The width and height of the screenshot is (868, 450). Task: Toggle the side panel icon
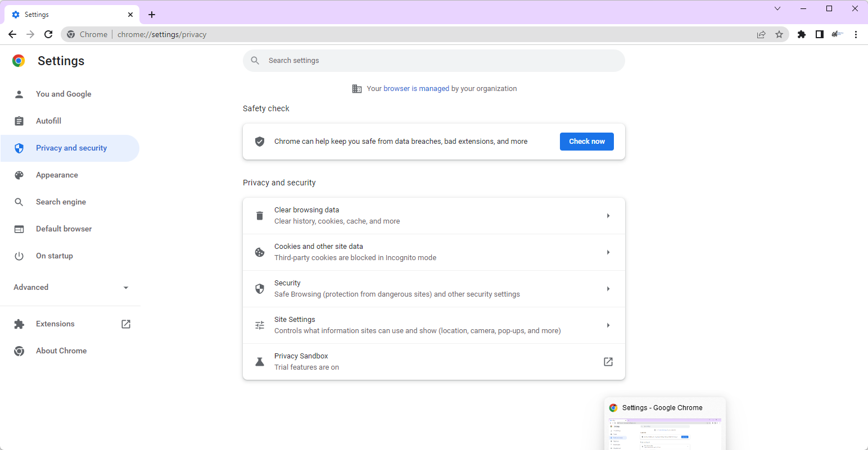click(x=820, y=34)
